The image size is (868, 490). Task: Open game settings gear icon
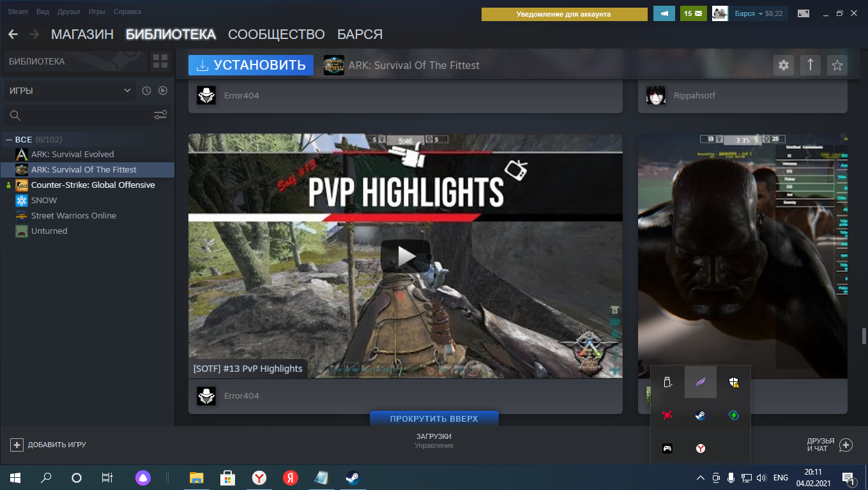click(x=784, y=65)
